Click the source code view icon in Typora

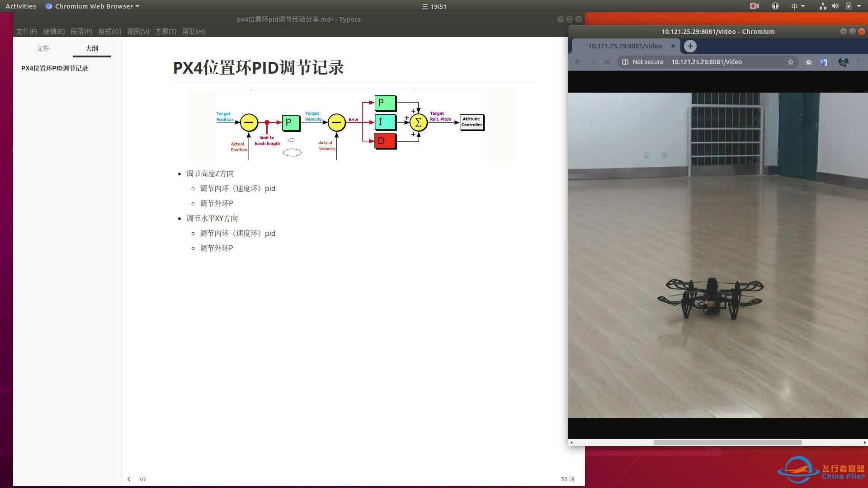pos(143,479)
